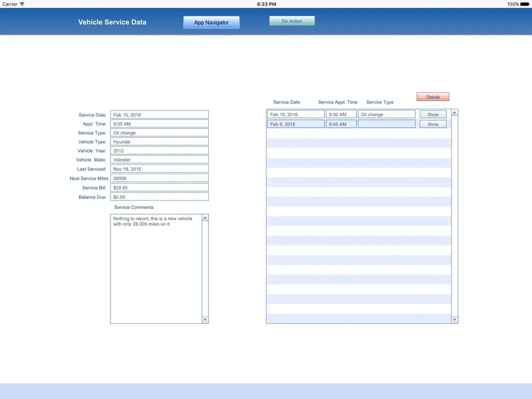The height and width of the screenshot is (399, 532).
Task: Edit the Vehicle Make field Veloster
Action: pos(159,160)
